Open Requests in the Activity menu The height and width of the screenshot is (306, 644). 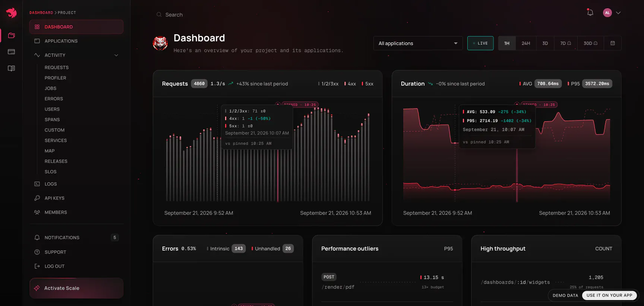pos(57,67)
